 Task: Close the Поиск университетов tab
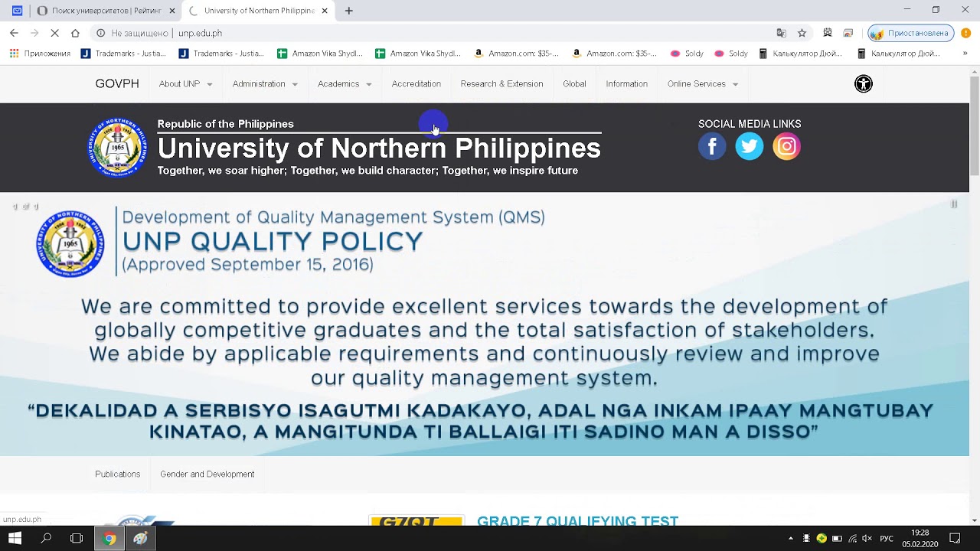[x=172, y=11]
